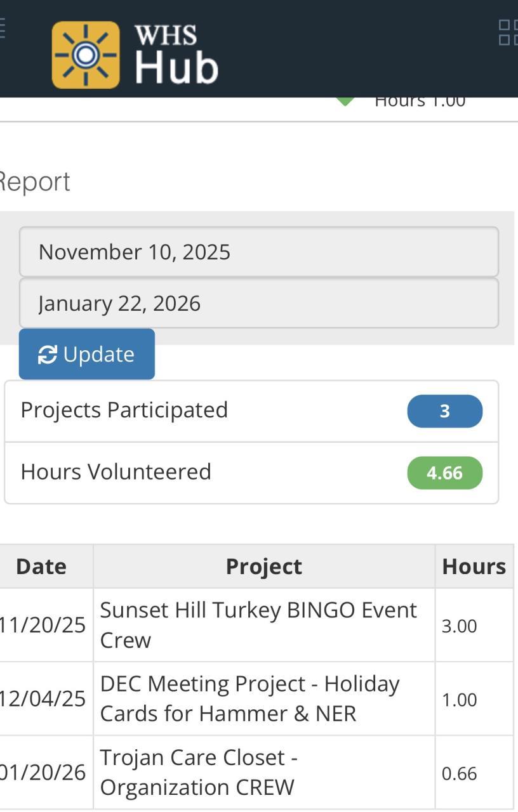The height and width of the screenshot is (812, 518).
Task: Open the hamburger menu icon at top left
Action: (x=3, y=29)
